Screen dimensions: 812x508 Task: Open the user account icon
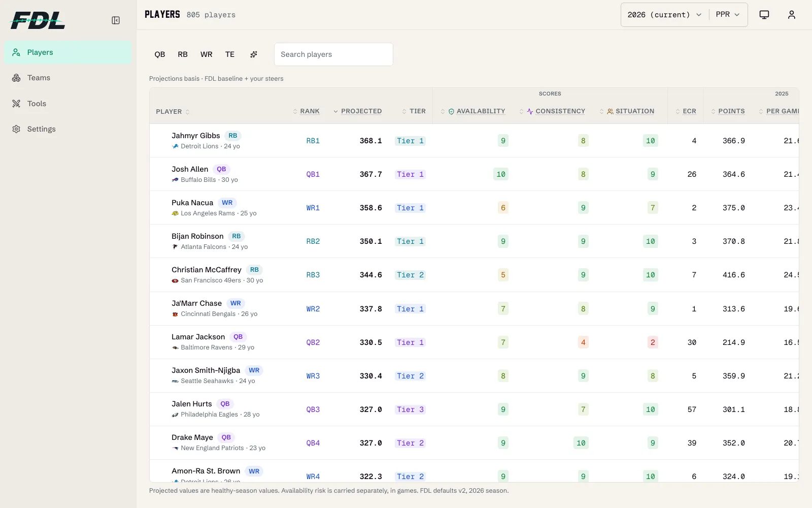tap(792, 15)
